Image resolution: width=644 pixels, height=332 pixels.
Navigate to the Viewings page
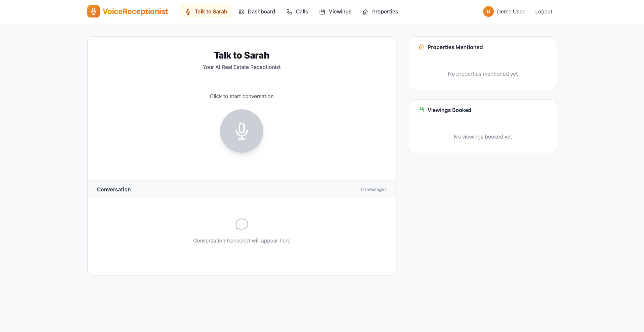340,11
